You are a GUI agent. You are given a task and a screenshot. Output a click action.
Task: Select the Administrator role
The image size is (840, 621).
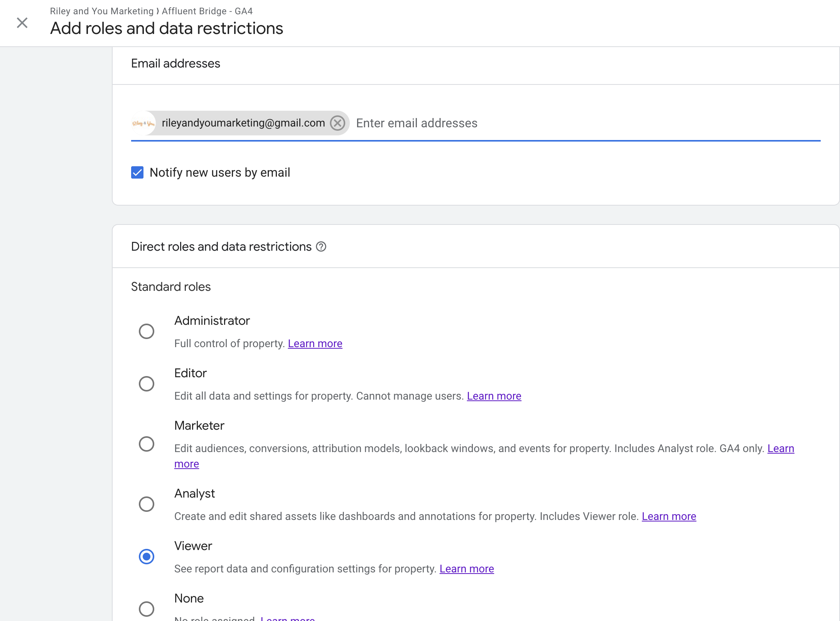[146, 331]
